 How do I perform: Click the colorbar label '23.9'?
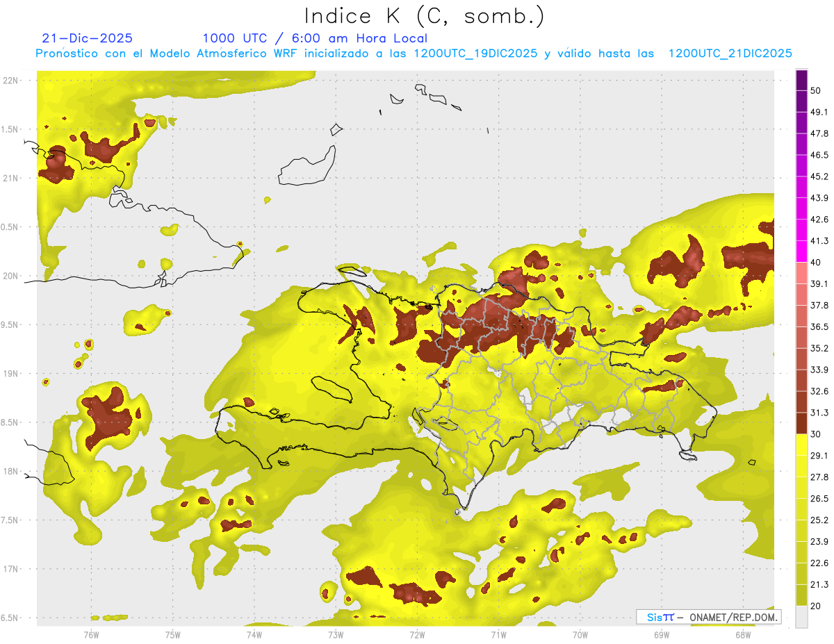(x=819, y=542)
